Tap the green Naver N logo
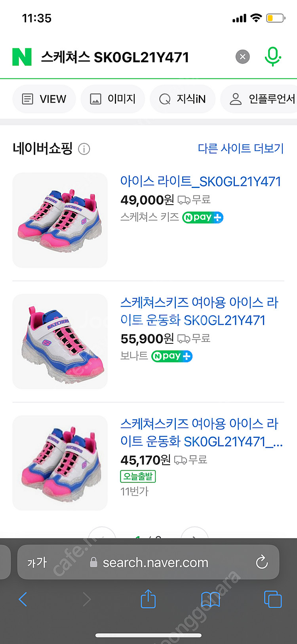 click(x=22, y=57)
